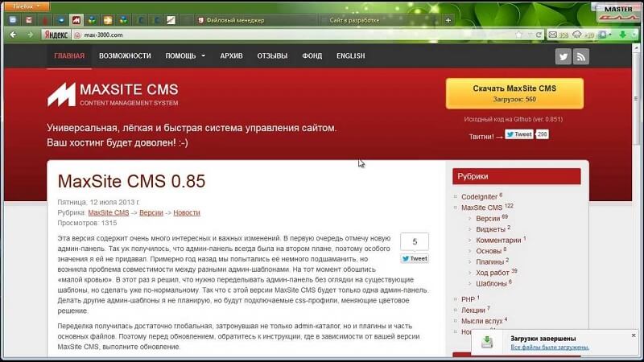Click the article tweet count 5

click(415, 242)
